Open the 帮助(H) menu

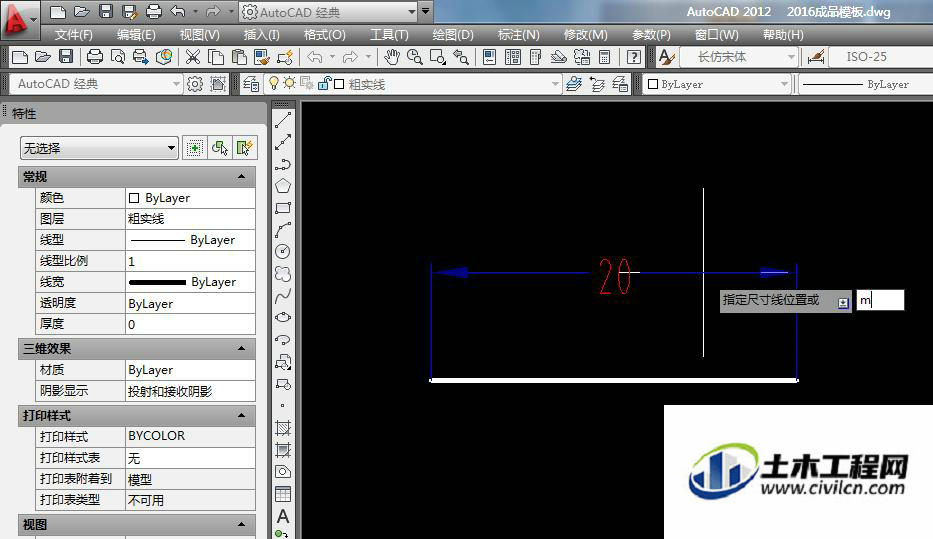pyautogui.click(x=783, y=35)
